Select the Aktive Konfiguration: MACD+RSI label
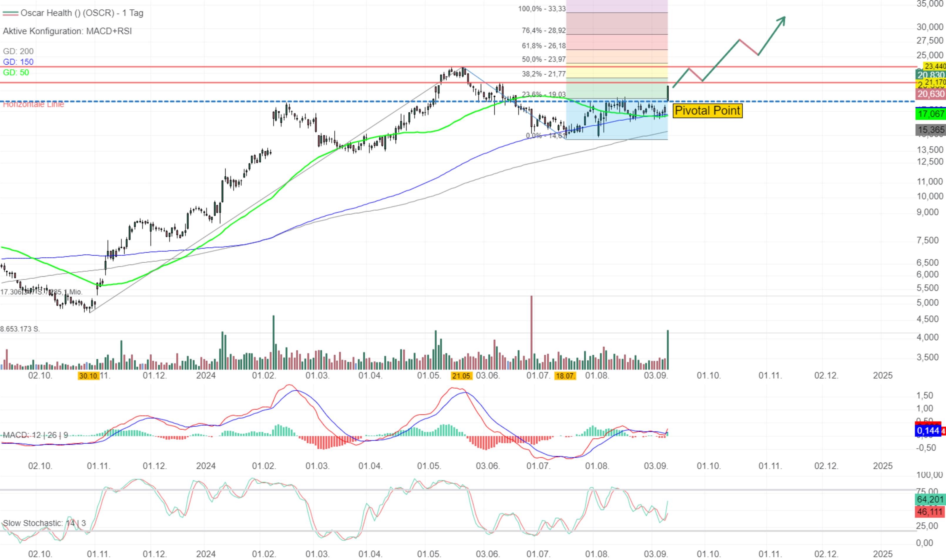 [x=67, y=31]
